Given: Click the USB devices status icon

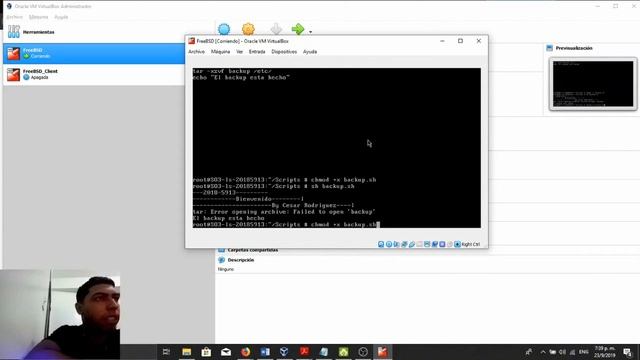Looking at the screenshot, I should pyautogui.click(x=412, y=244).
